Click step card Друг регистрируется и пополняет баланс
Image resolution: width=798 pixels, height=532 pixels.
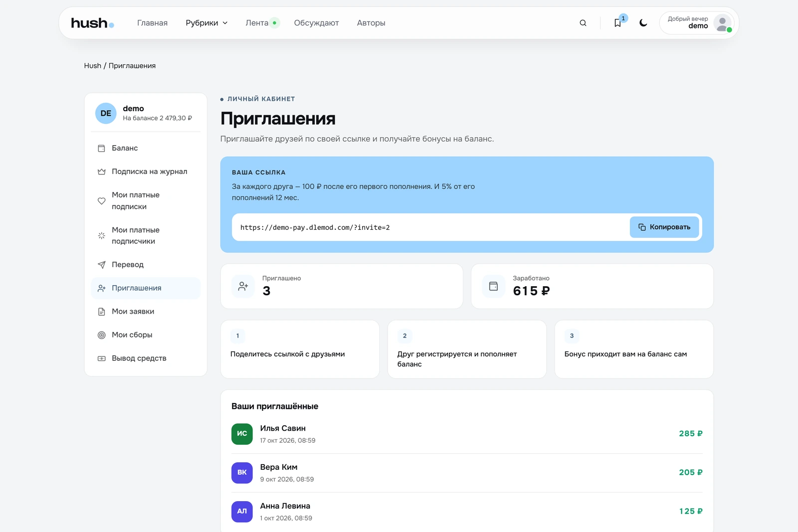click(467, 350)
